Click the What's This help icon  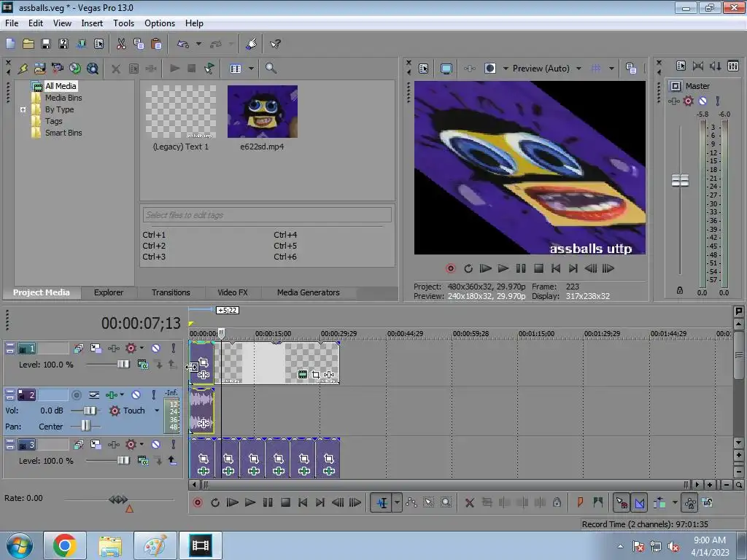275,44
